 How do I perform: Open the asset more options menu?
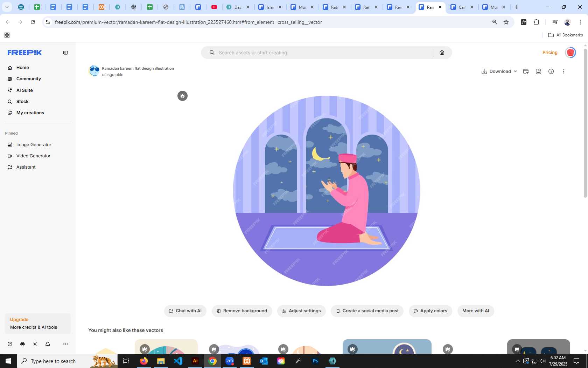(x=563, y=71)
